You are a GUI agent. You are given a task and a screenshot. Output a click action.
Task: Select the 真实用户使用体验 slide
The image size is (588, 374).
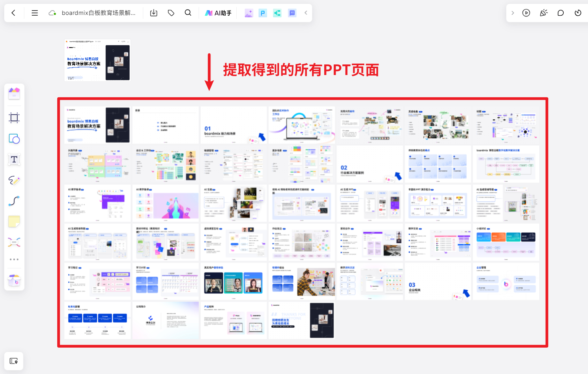(234, 281)
